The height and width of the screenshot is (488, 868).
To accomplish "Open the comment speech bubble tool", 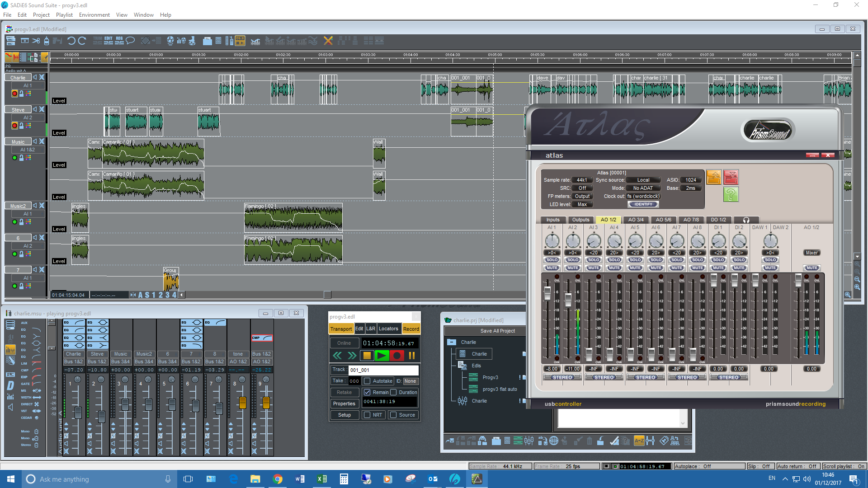I will tap(130, 41).
